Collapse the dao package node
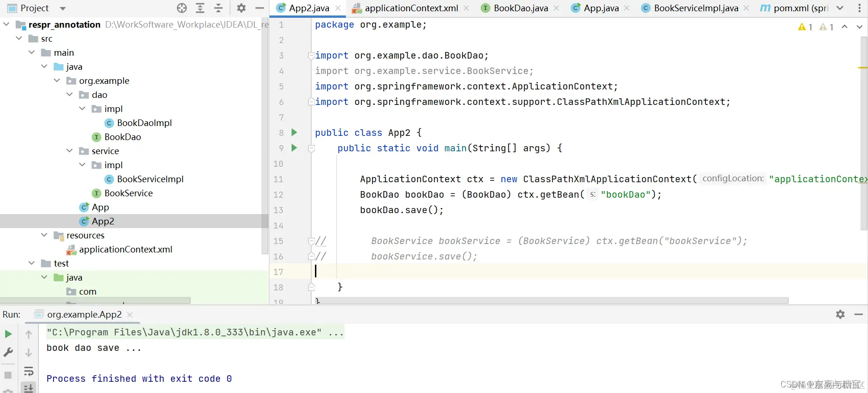The width and height of the screenshot is (868, 393). [x=70, y=94]
